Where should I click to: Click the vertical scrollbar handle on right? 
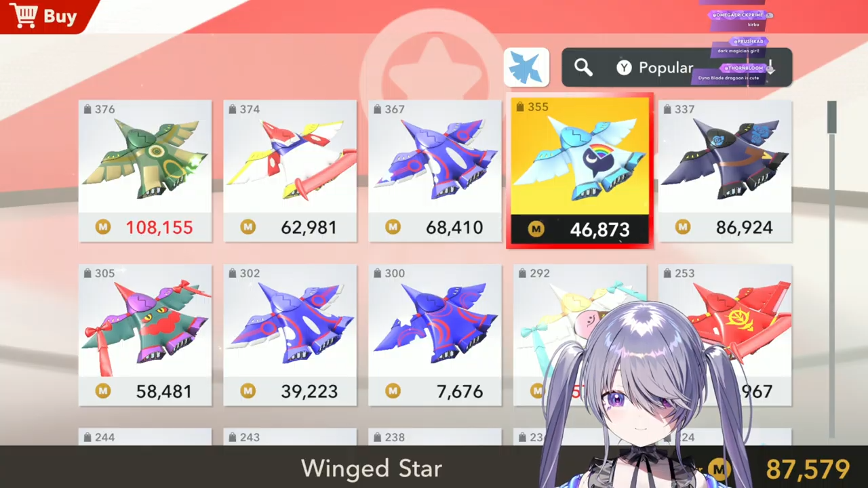pos(831,117)
